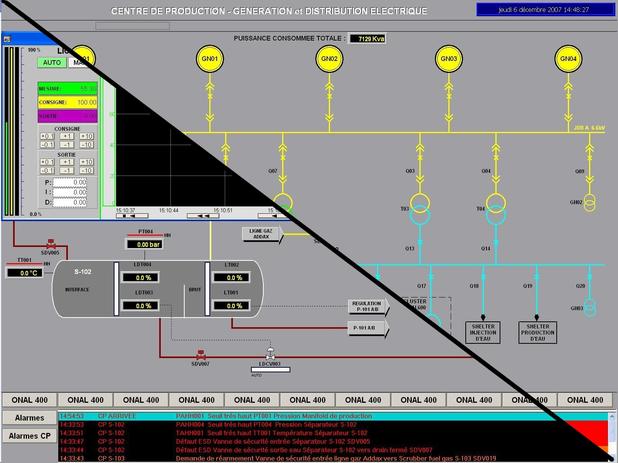This screenshot has width=618, height=463.
Task: Select the GN02 generator circle
Action: click(330, 59)
